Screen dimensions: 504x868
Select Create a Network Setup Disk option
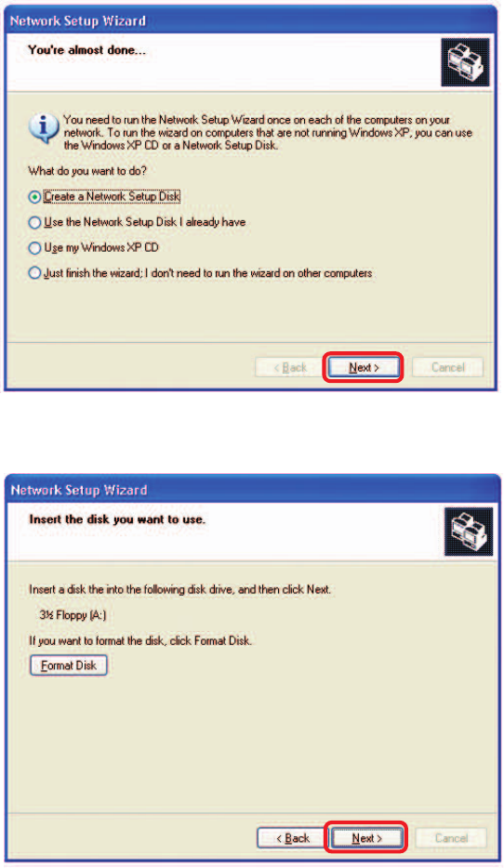104,196
